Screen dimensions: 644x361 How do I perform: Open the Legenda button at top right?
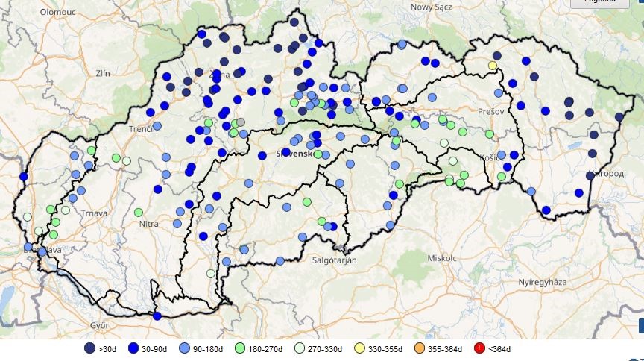600,2
